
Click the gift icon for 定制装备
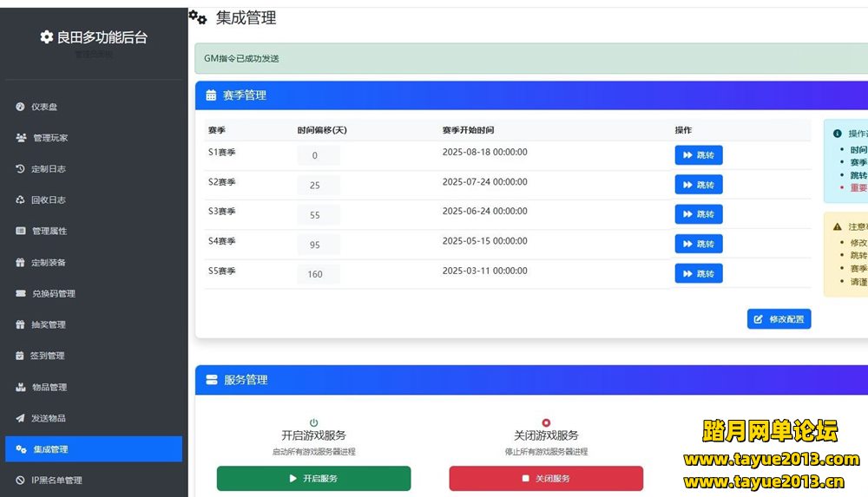[x=20, y=263]
